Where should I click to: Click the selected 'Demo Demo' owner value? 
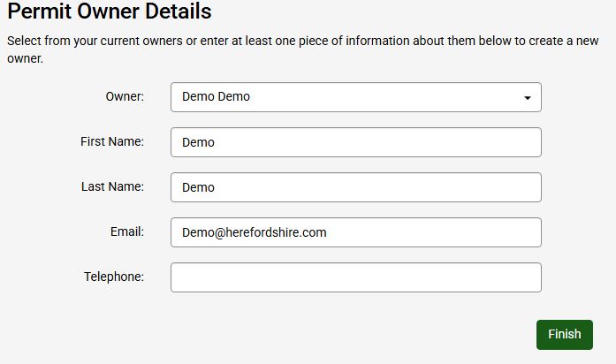click(216, 97)
